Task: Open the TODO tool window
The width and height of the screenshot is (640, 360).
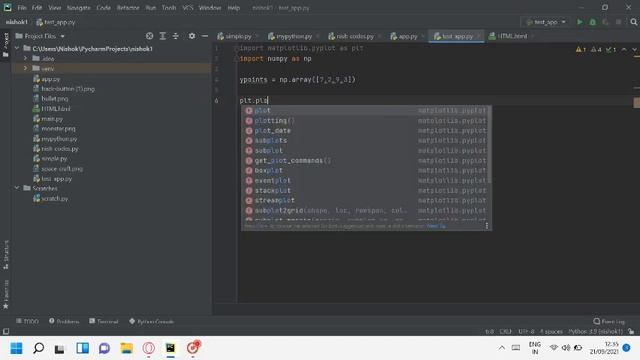Action: click(x=27, y=322)
